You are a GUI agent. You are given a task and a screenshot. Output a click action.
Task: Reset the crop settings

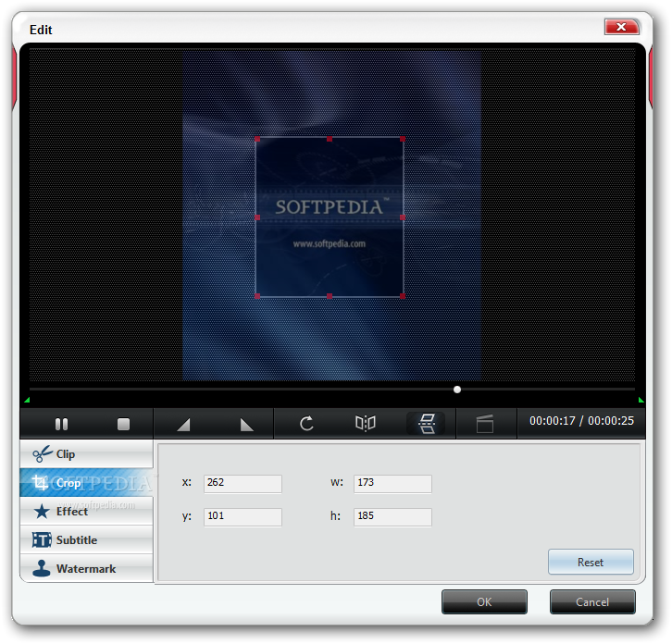591,562
